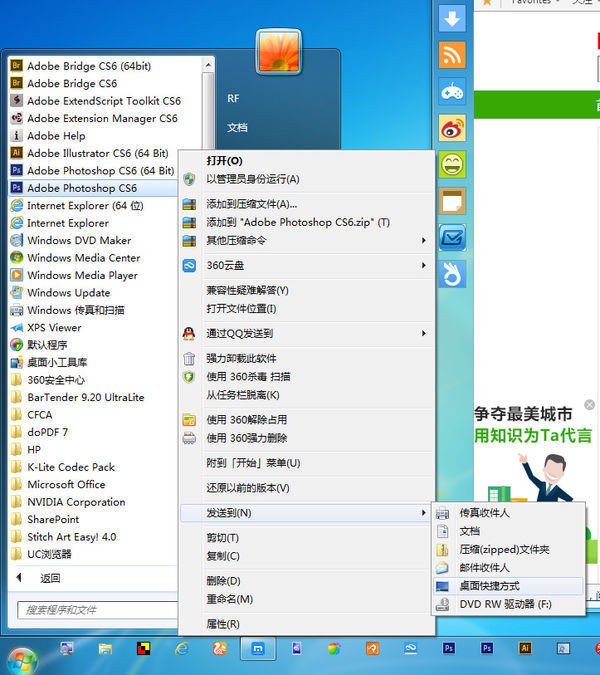The height and width of the screenshot is (675, 600).
Task: Click the 桌面小工具库 icon
Action: point(16,362)
